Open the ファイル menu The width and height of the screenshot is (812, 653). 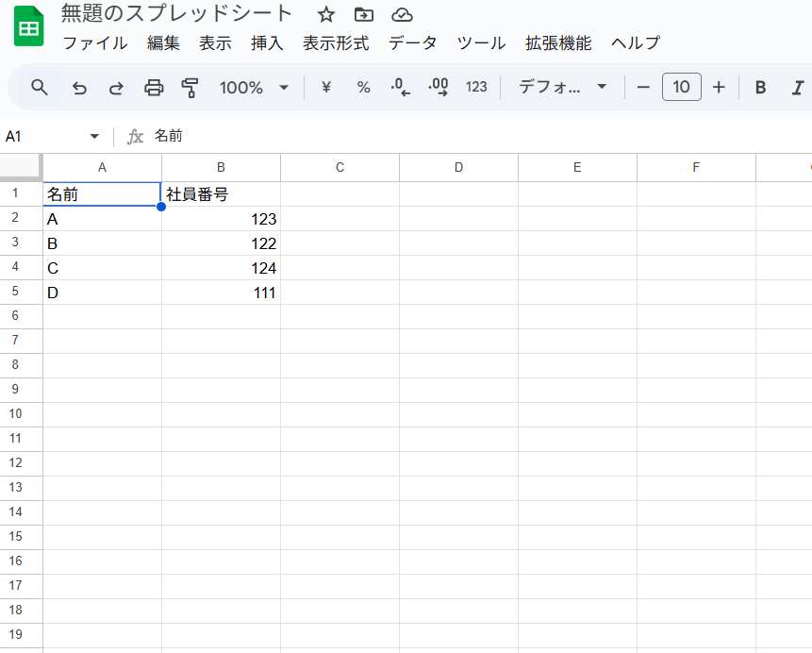[x=94, y=43]
